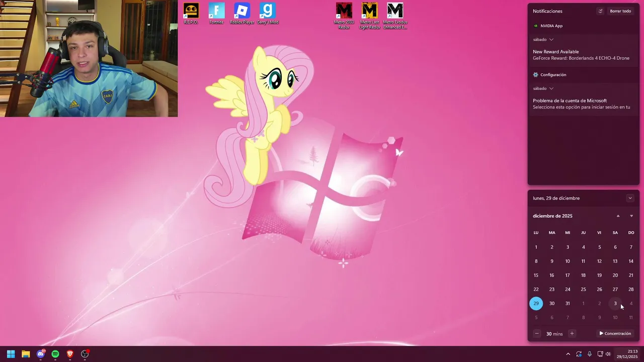Open the Roblox Player desktop shortcut
The height and width of the screenshot is (362, 644).
[x=242, y=14]
